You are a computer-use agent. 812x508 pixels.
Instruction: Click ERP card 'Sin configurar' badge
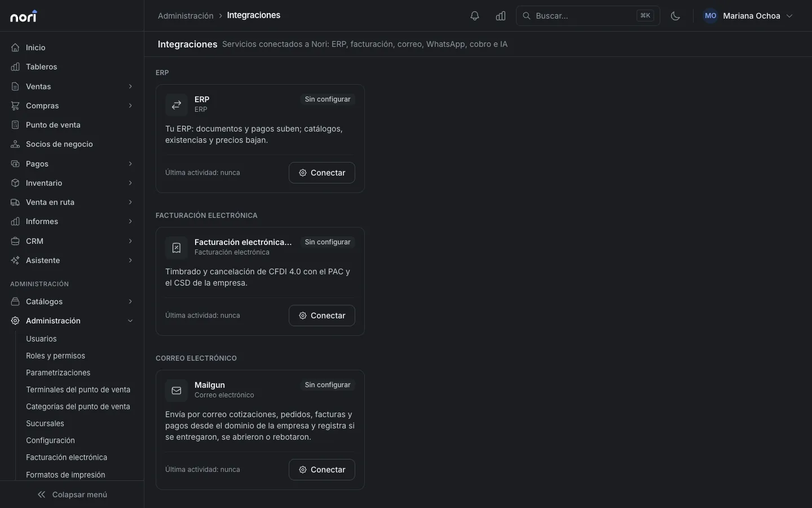coord(328,99)
